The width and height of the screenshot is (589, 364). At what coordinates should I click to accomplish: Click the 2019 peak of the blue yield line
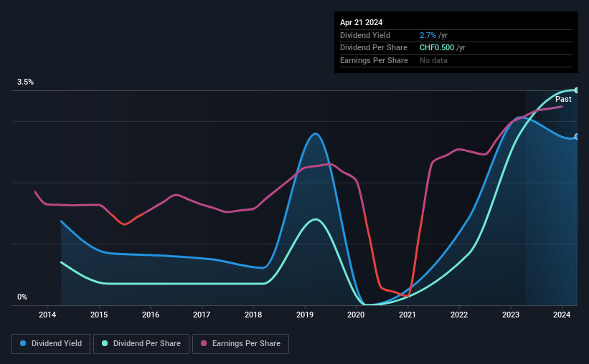pyautogui.click(x=316, y=133)
